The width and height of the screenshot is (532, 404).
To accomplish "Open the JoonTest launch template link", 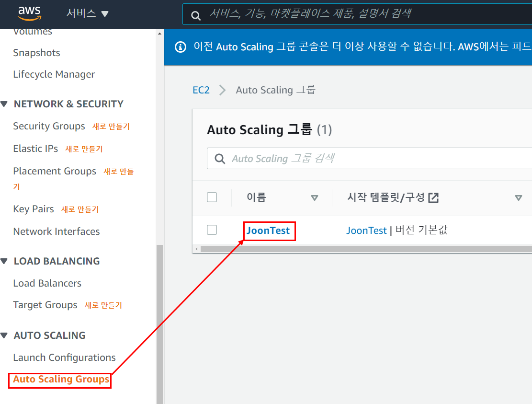I will point(366,231).
